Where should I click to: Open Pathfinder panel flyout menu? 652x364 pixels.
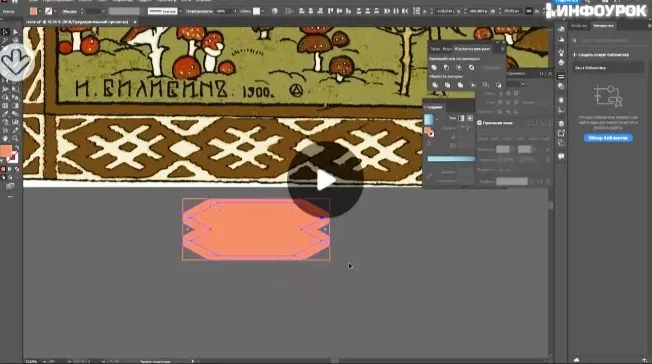[502, 49]
